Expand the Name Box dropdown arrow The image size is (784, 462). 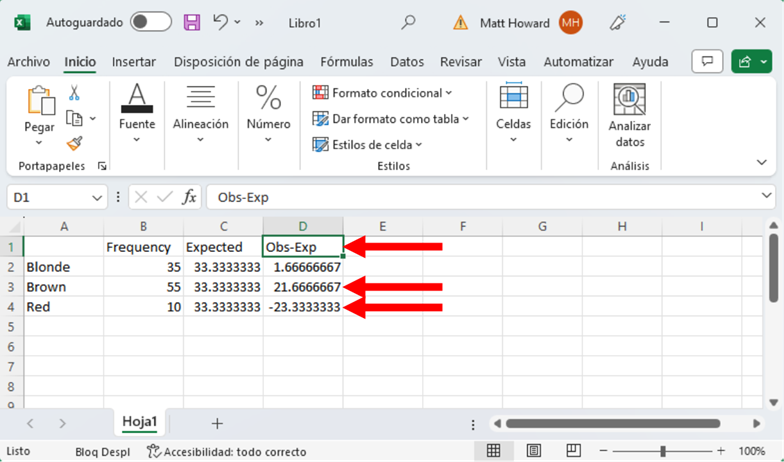[x=97, y=198]
